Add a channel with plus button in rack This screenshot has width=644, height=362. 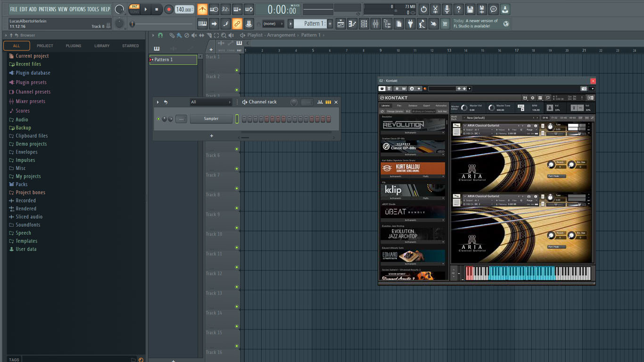tap(212, 136)
